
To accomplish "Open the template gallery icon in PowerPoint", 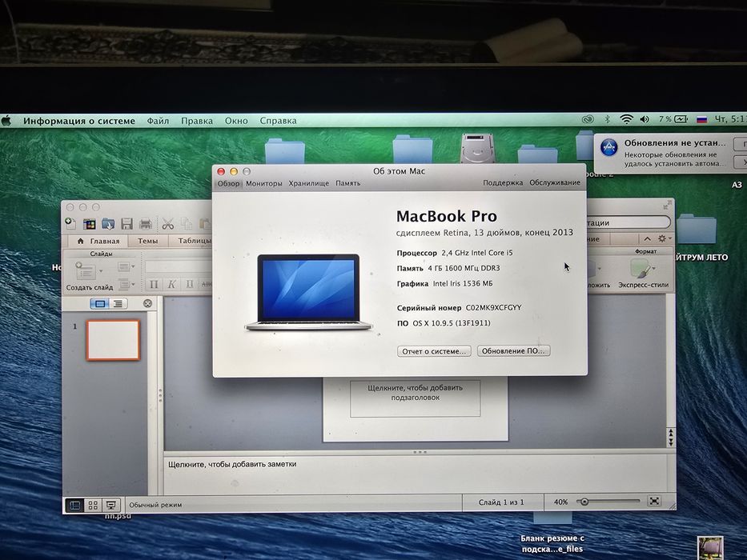I will pyautogui.click(x=89, y=224).
